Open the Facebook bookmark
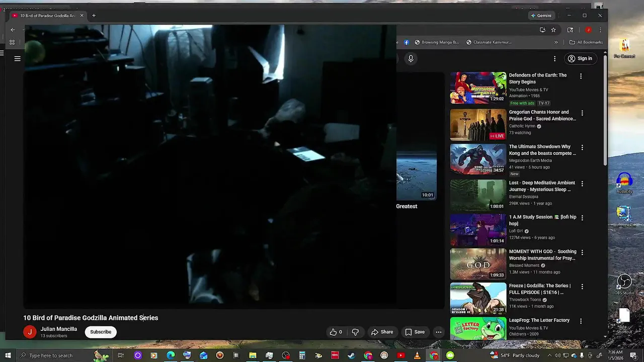The image size is (644, 362). [x=406, y=42]
